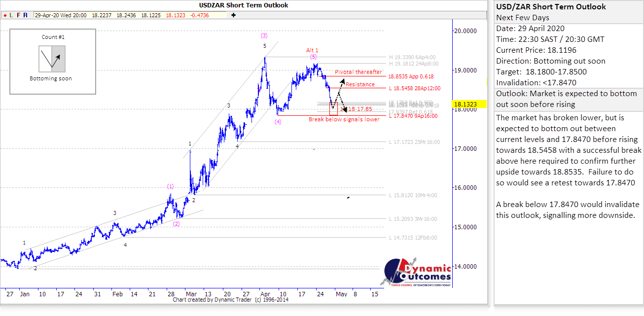Click the magenta (1) wave label
The height and width of the screenshot is (316, 644).
click(x=170, y=186)
